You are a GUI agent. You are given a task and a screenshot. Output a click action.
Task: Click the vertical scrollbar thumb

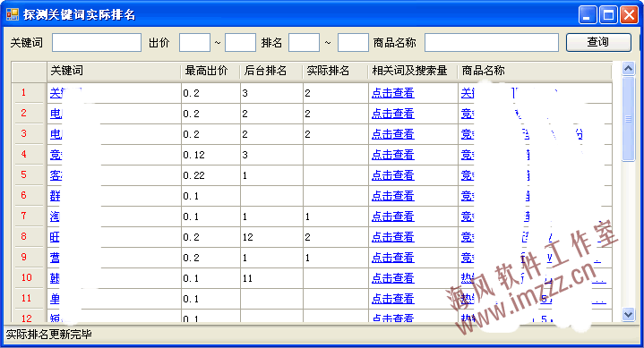coord(628,119)
